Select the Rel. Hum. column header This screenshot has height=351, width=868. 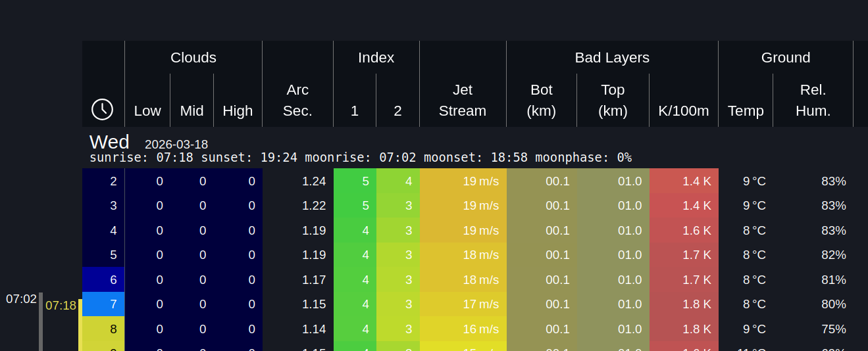(x=813, y=100)
